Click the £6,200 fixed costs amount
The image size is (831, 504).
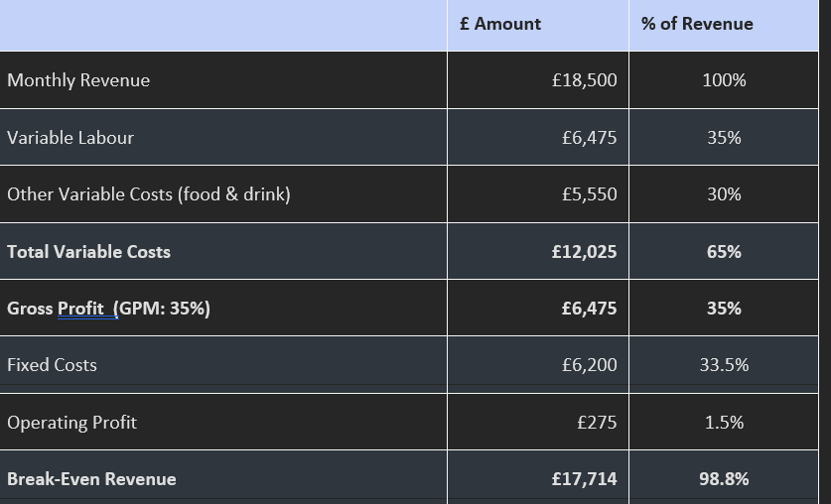tap(590, 365)
